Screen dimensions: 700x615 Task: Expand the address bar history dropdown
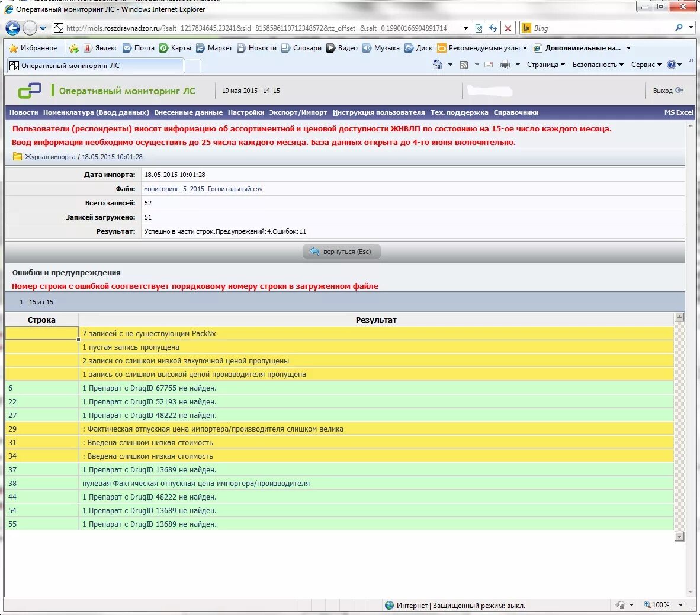tap(465, 28)
